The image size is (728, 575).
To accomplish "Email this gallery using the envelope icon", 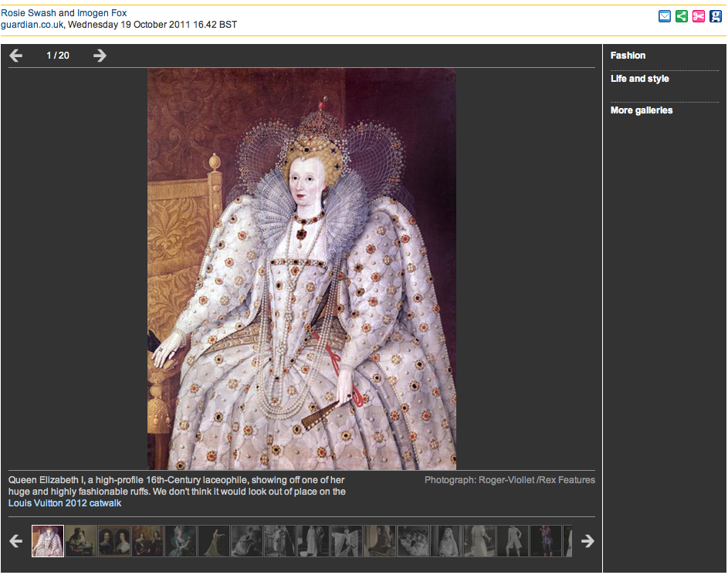I will 665,17.
